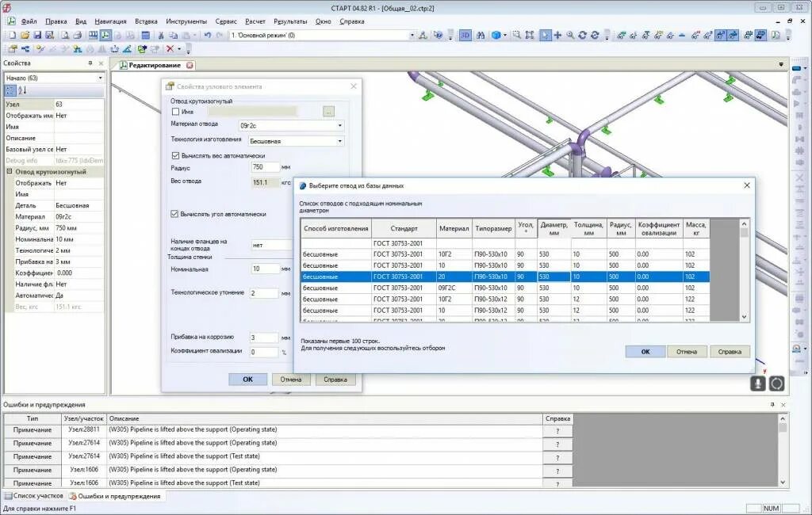Click into the Радиус input field
This screenshot has height=515, width=812.
[265, 167]
